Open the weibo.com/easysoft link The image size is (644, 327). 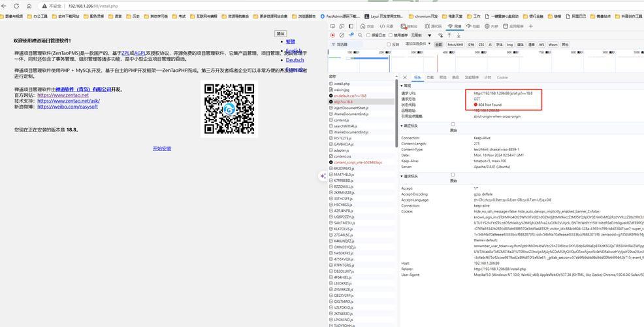click(x=67, y=107)
